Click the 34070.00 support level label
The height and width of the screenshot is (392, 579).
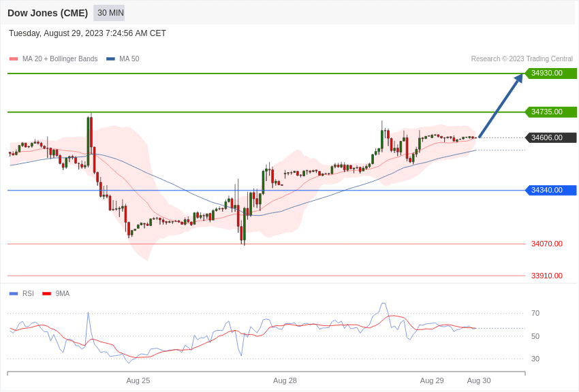(547, 244)
